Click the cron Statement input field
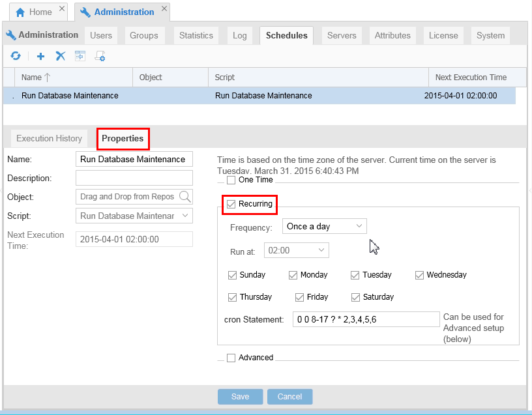This screenshot has width=532, height=415. tap(366, 319)
